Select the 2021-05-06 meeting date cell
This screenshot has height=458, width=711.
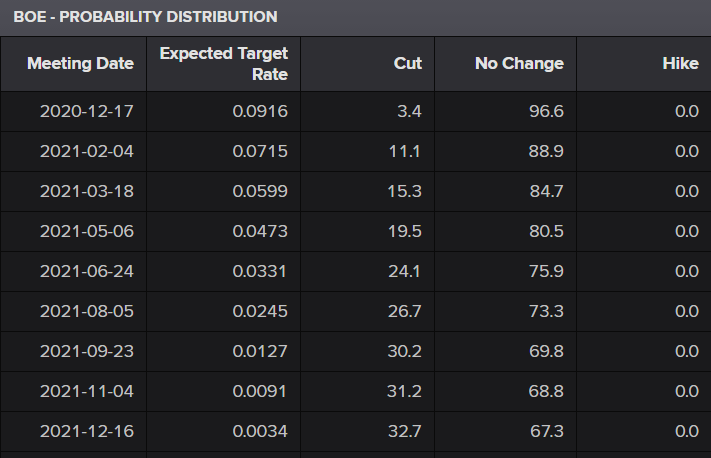point(73,231)
